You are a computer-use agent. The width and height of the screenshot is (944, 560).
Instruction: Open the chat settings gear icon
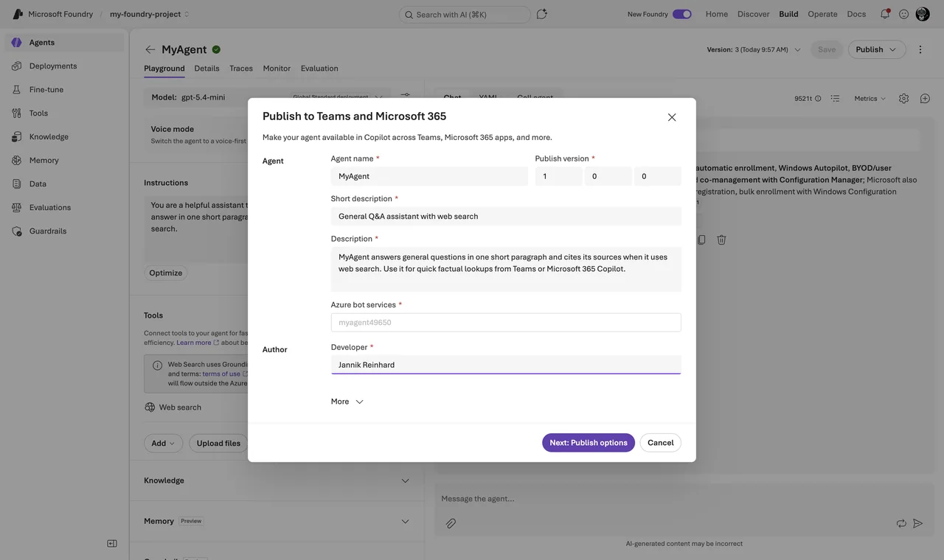pos(903,99)
